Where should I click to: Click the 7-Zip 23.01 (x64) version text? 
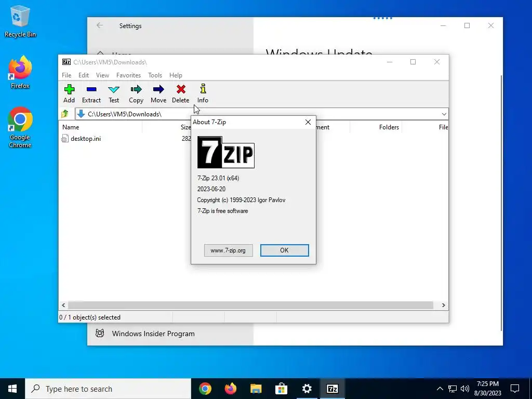(218, 178)
